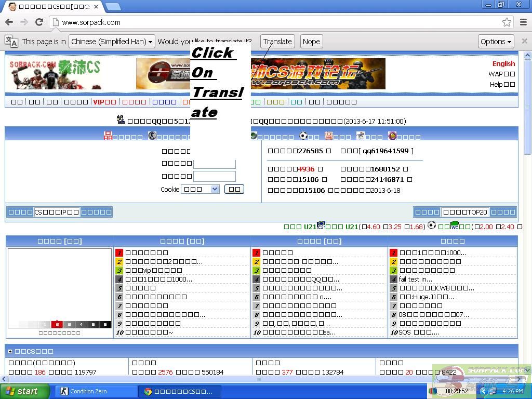This screenshot has width=532, height=399.
Task: Click the English link in the header
Action: (x=503, y=63)
